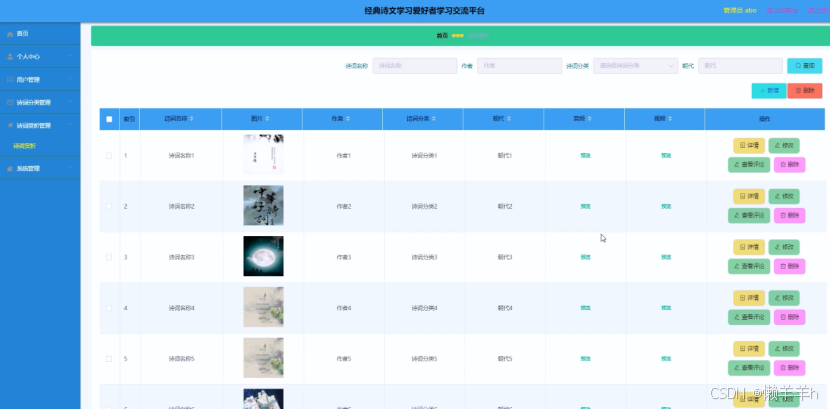Open the image thumbnail for 诗词名称1
The width and height of the screenshot is (831, 409).
(x=263, y=155)
